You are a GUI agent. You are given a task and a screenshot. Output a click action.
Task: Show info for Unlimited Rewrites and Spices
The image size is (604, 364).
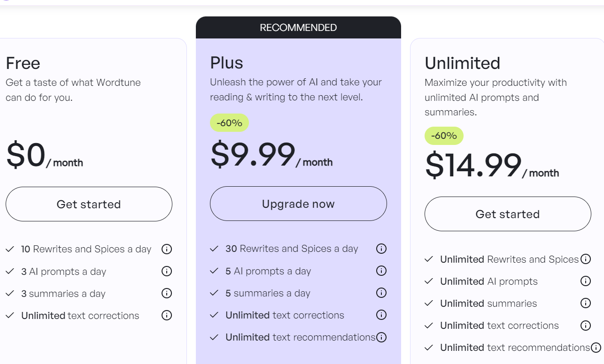pos(586,259)
